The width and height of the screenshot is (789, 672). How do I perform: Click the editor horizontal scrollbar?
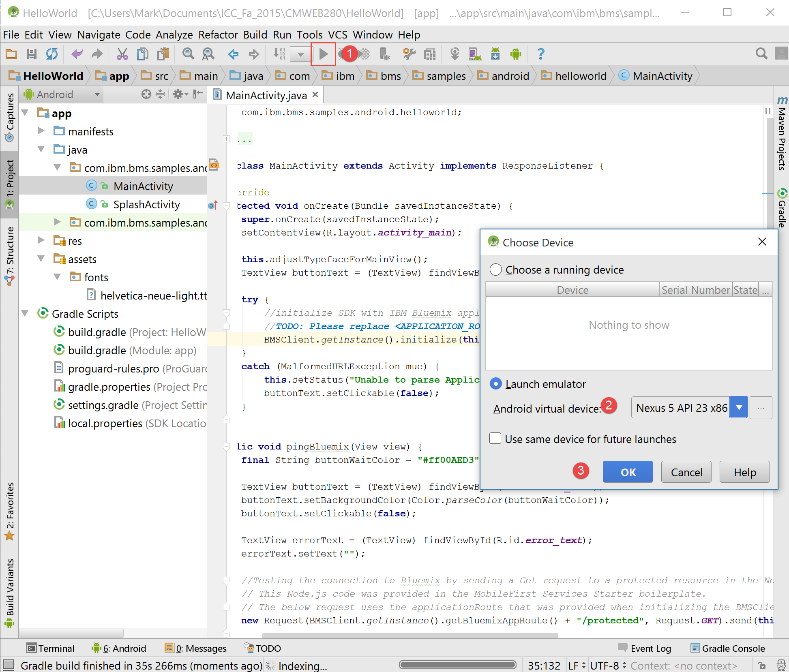click(410, 635)
